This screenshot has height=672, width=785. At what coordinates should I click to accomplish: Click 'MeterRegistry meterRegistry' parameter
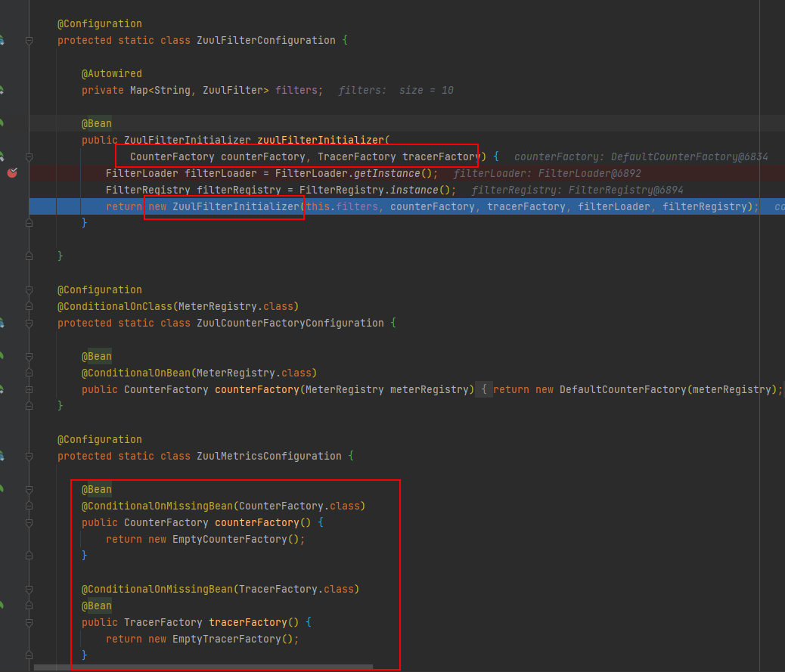pos(386,389)
